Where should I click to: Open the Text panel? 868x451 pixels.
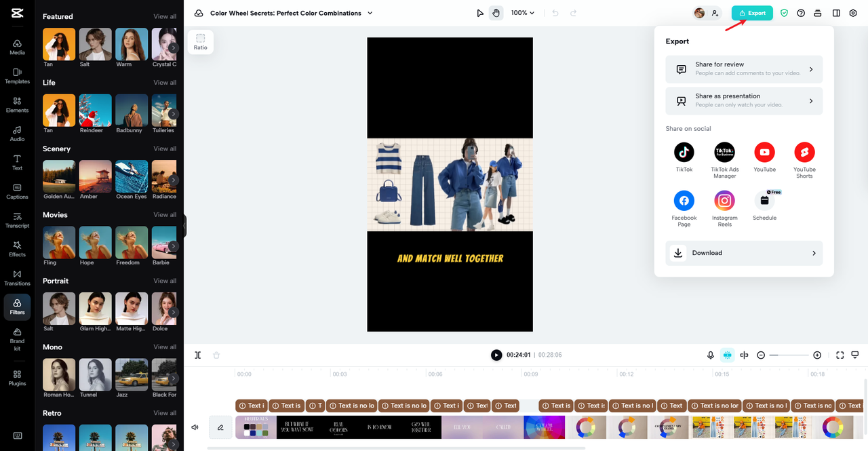pyautogui.click(x=17, y=162)
